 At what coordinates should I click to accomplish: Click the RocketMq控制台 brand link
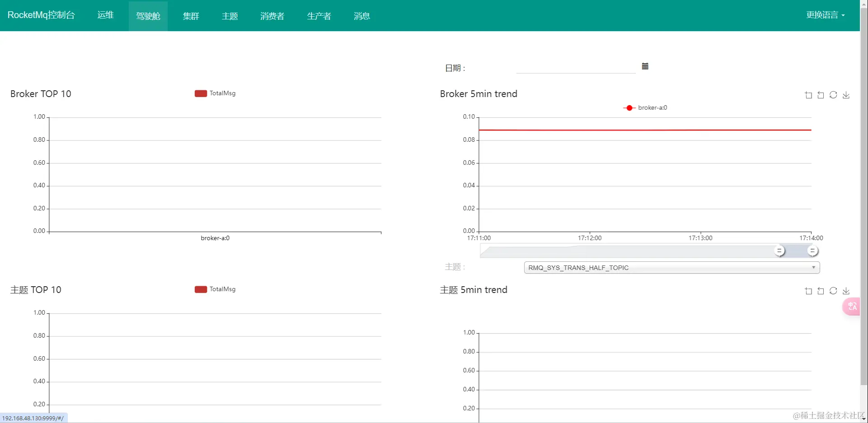click(x=41, y=15)
